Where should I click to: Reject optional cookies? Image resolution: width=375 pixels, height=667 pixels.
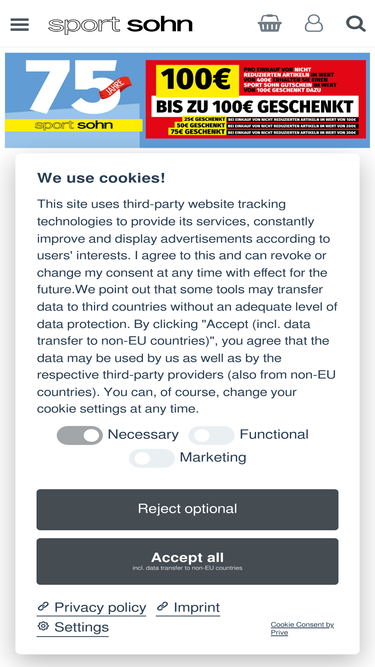188,509
